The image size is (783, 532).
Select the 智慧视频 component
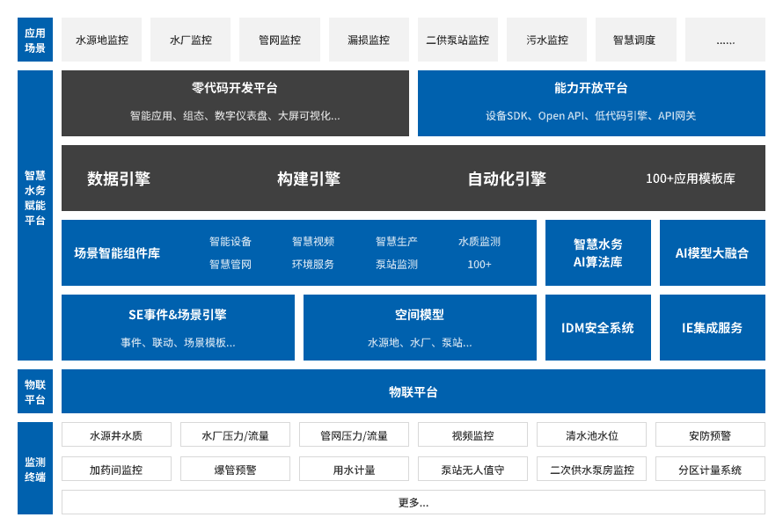tap(313, 242)
